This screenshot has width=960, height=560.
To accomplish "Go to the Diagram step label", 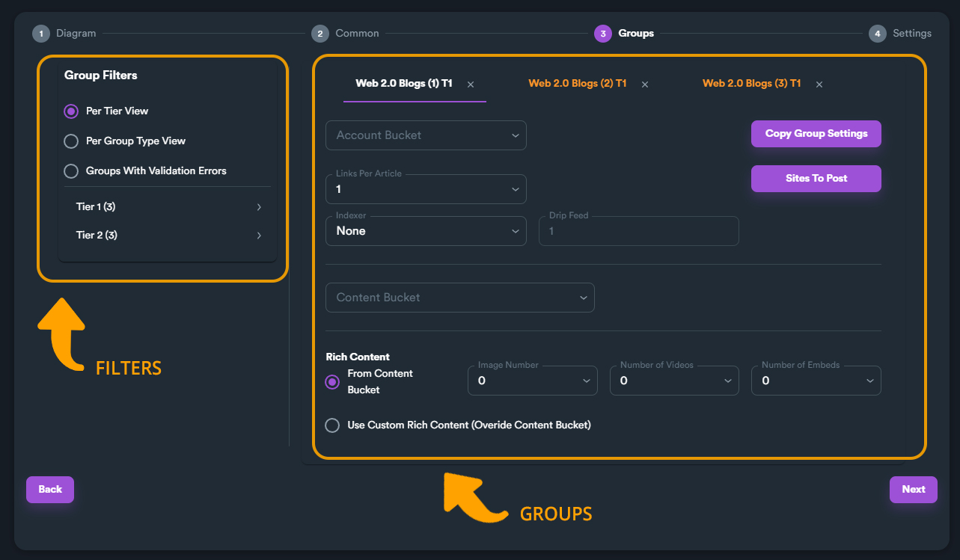I will pyautogui.click(x=76, y=34).
